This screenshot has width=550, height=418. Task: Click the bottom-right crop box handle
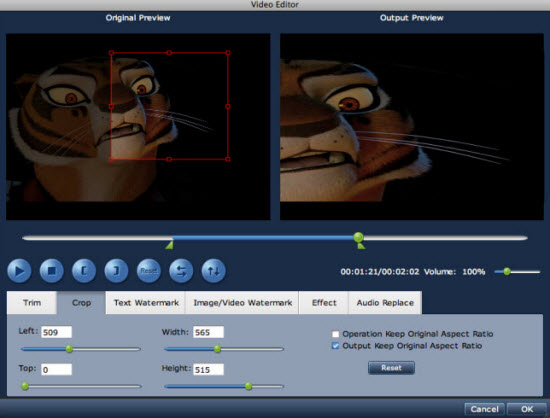click(228, 159)
